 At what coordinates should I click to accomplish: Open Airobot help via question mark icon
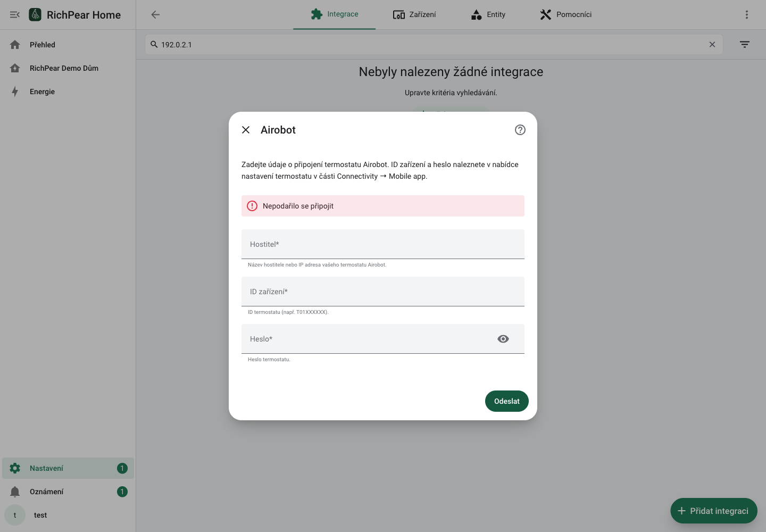click(x=520, y=130)
